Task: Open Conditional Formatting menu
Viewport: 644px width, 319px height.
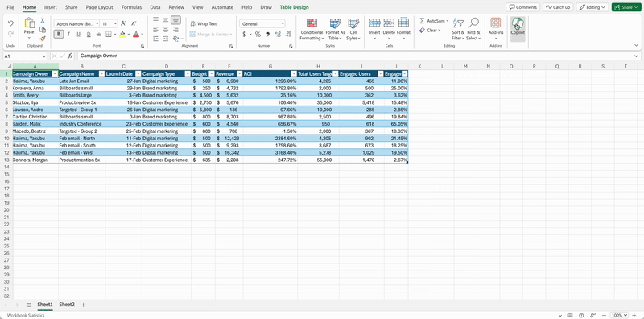Action: (312, 29)
